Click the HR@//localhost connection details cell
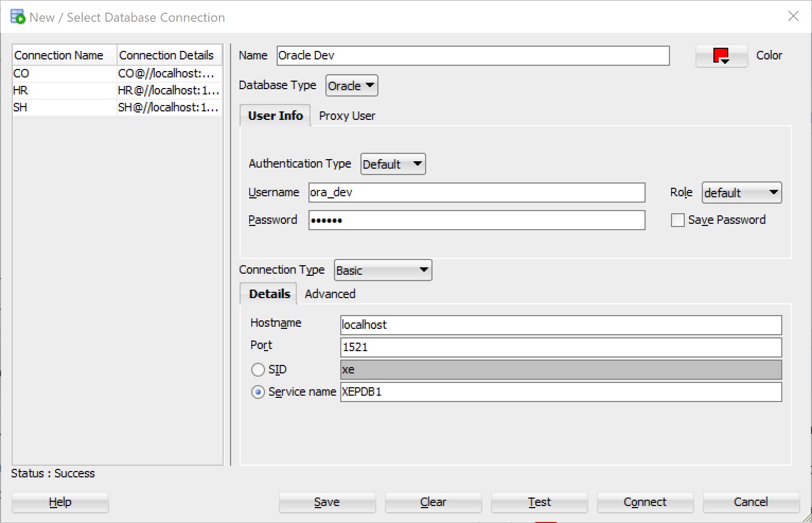 click(169, 90)
